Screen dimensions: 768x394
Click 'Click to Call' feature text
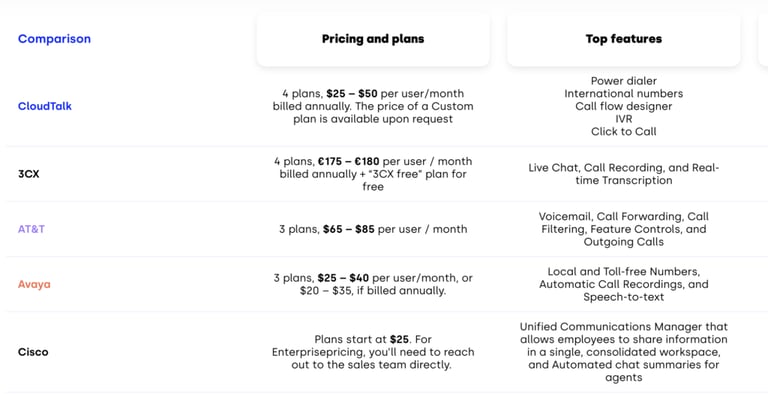[624, 131]
